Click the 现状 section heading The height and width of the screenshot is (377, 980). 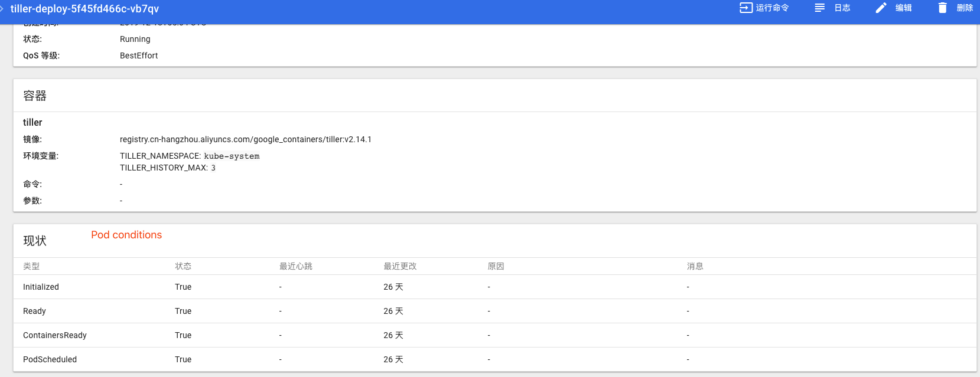tap(35, 241)
